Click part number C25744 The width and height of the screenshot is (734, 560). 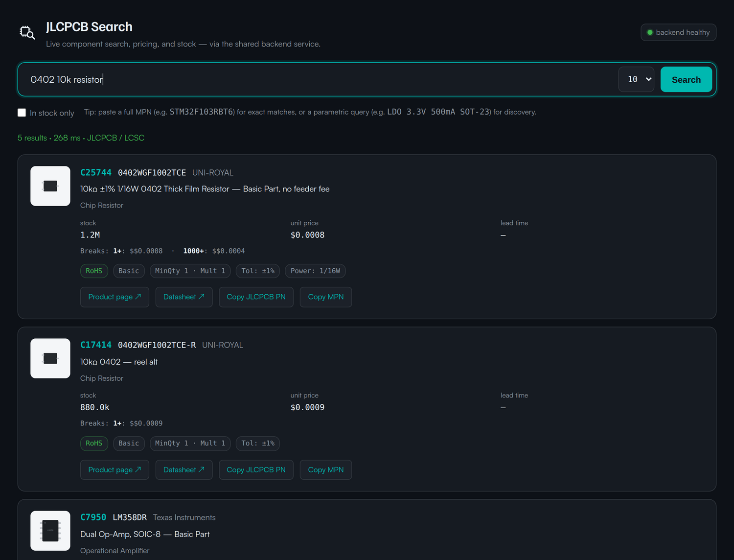(96, 172)
